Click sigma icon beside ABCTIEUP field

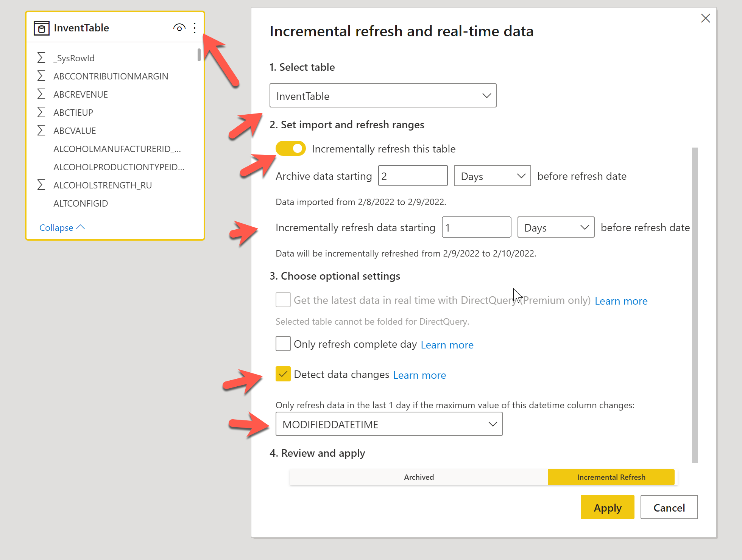tap(41, 112)
